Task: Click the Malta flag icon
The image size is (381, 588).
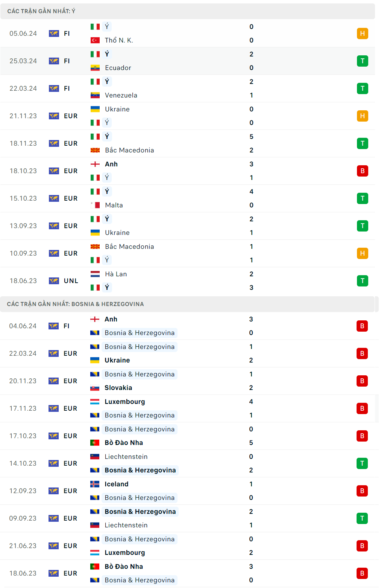Action: click(x=95, y=205)
